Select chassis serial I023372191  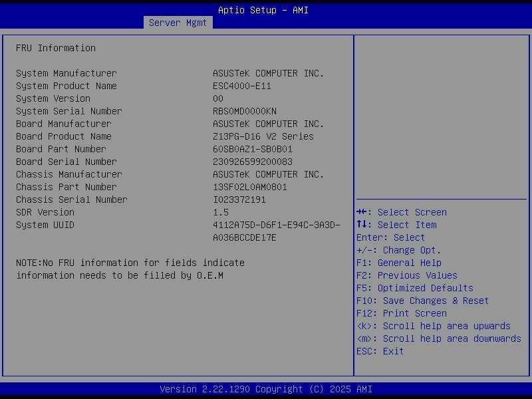pyautogui.click(x=239, y=199)
